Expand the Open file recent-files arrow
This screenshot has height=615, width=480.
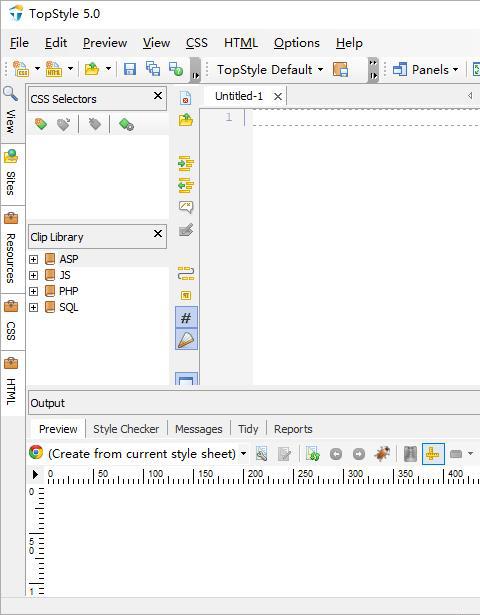(108, 69)
